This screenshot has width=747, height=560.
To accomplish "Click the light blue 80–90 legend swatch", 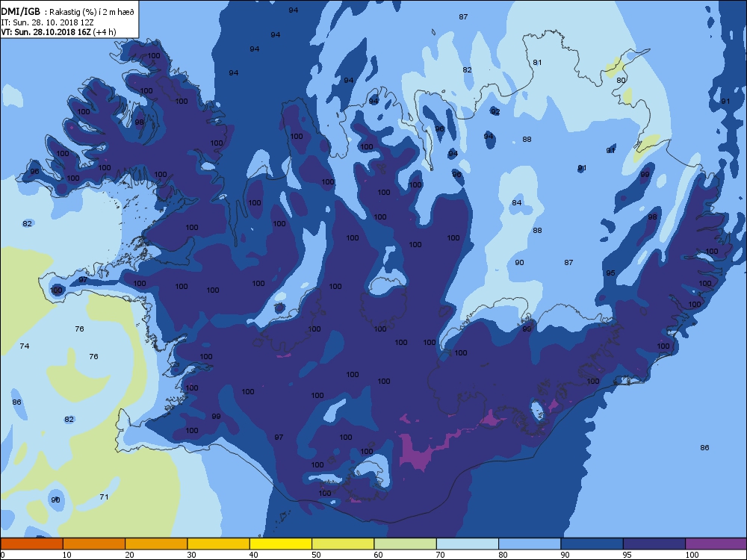I will pos(530,544).
